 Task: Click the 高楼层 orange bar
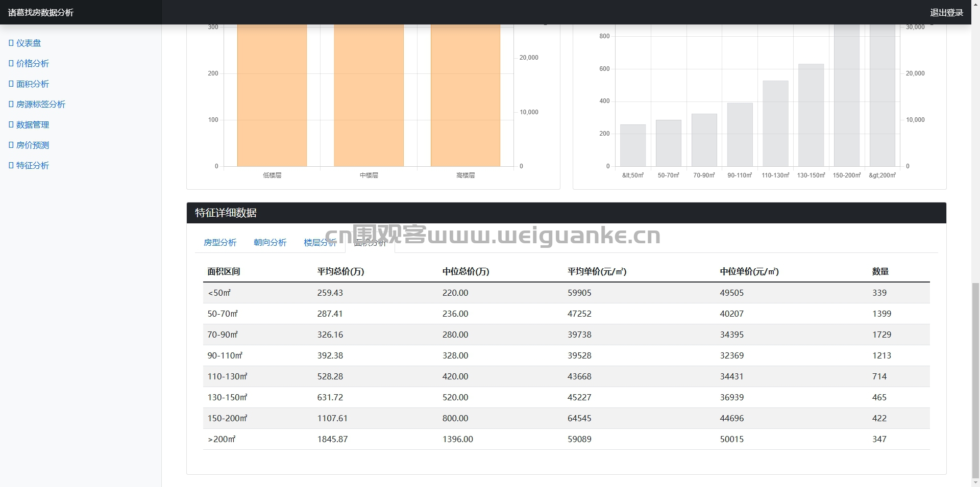click(x=465, y=95)
